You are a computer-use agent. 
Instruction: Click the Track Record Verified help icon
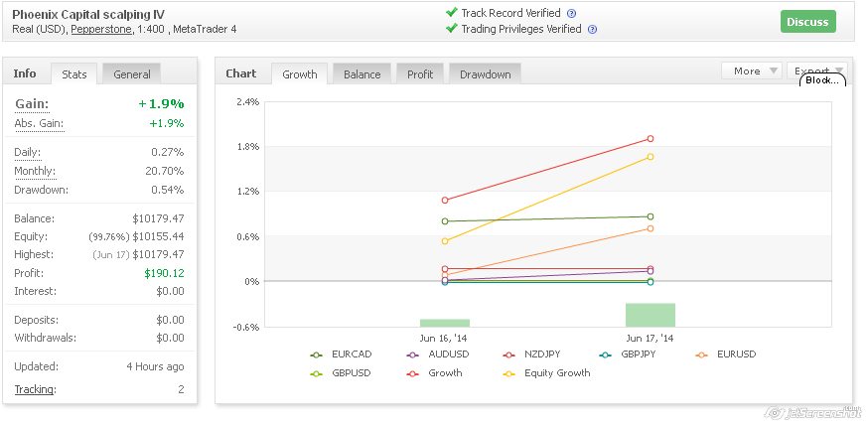[x=572, y=14]
